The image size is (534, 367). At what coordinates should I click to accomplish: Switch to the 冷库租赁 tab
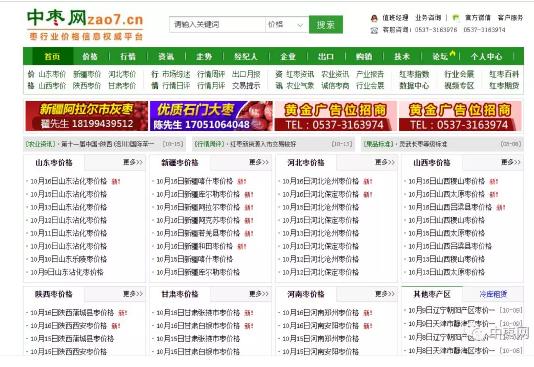(x=493, y=294)
